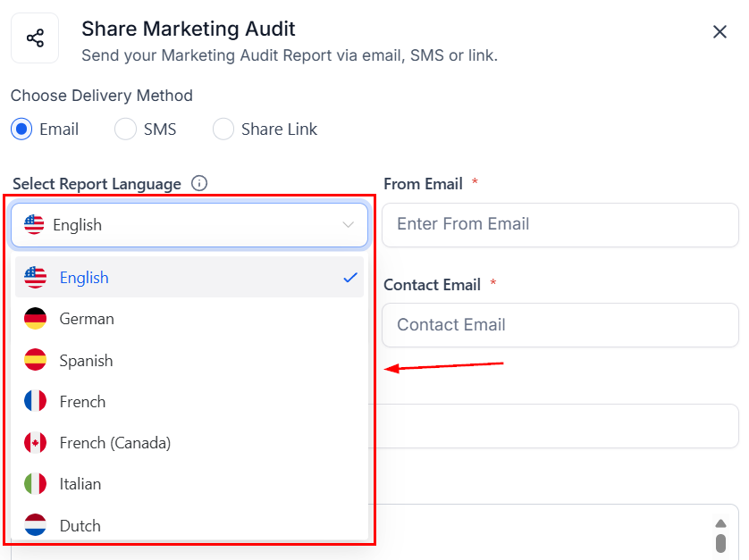This screenshot has width=749, height=560.
Task: Select the SMS delivery method radio
Action: [x=126, y=129]
